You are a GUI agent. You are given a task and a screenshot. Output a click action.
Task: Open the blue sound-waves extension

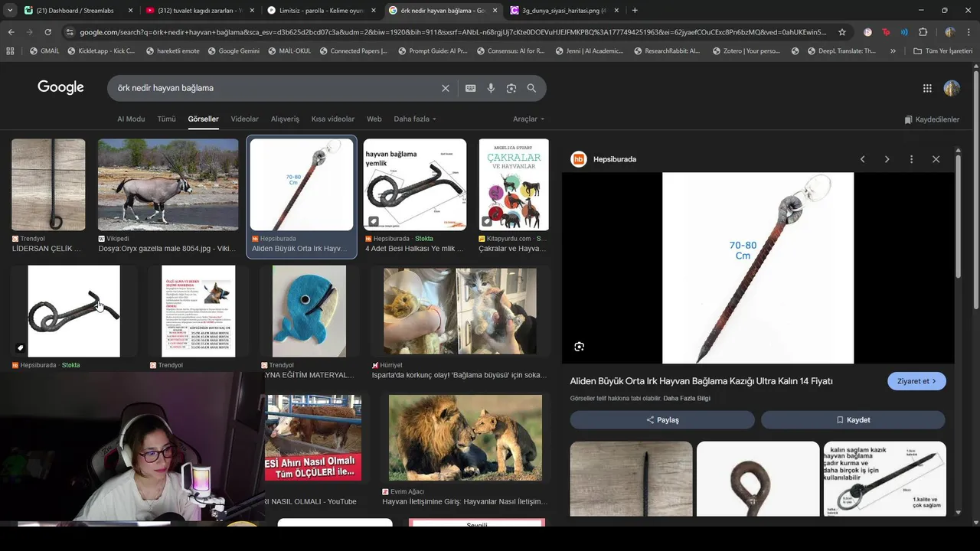pyautogui.click(x=904, y=32)
